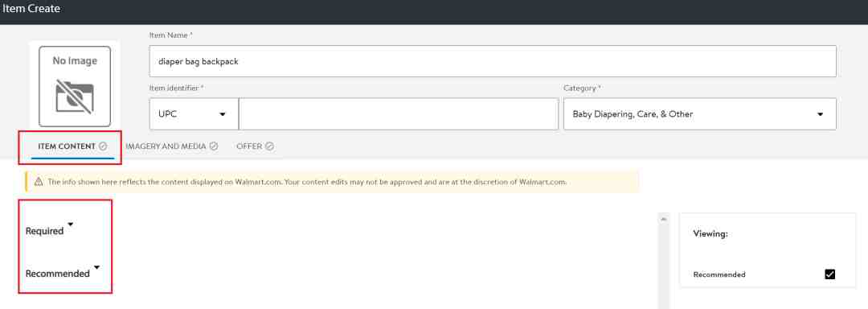Click the No Image thumbnail box
Viewport: 868px width, 309px height.
[75, 86]
